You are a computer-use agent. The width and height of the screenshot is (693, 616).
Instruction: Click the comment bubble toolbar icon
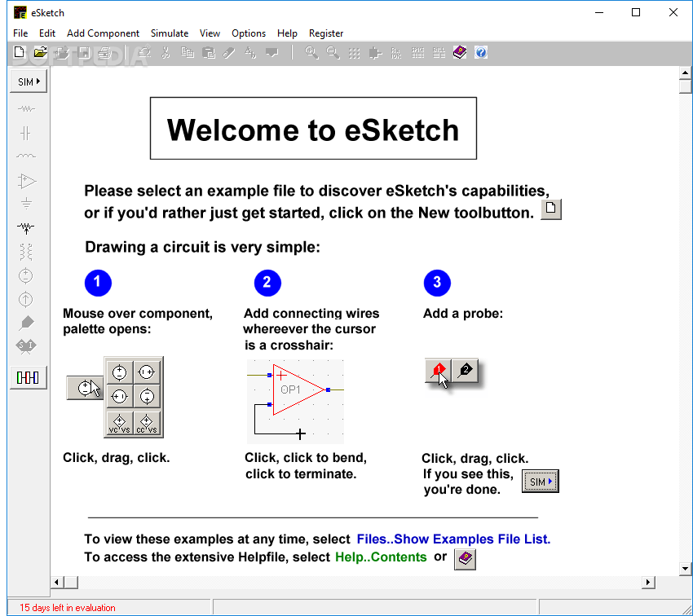point(271,53)
